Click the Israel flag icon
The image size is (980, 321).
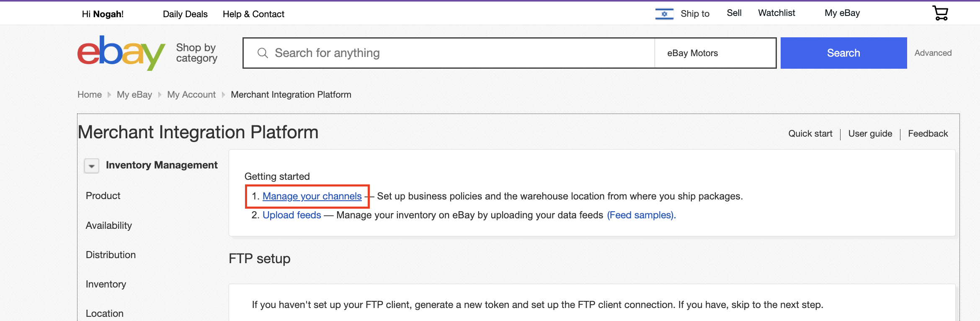coord(664,14)
